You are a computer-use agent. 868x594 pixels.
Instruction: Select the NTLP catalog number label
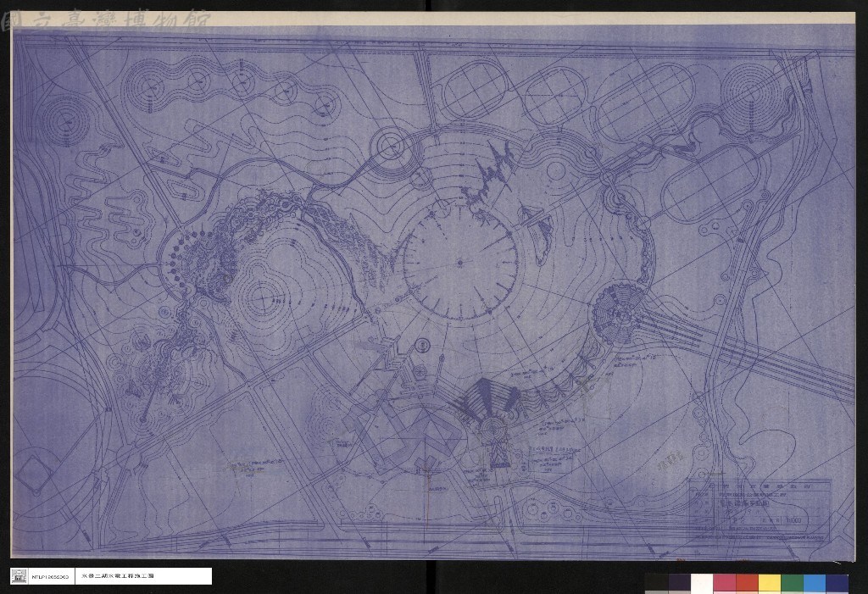click(50, 576)
